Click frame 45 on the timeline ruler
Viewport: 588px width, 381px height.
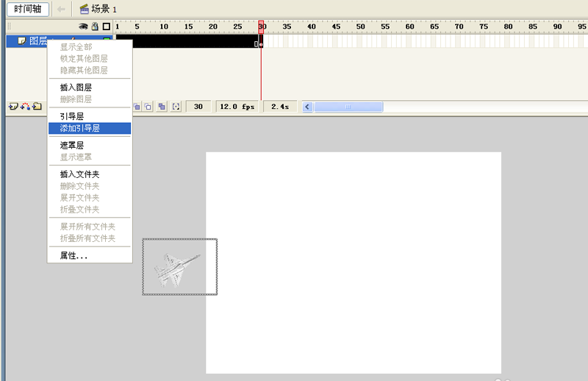tap(336, 26)
